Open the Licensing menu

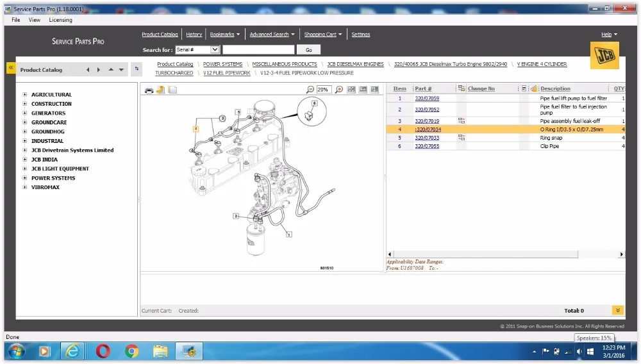(61, 20)
